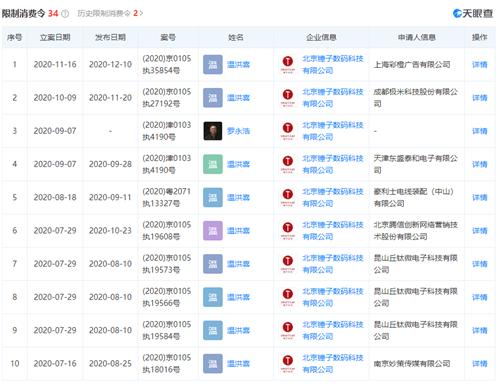This screenshot has width=500, height=389.
Task: Click Smartisan logo in 南京妙策传媒 row
Action: pos(288,363)
